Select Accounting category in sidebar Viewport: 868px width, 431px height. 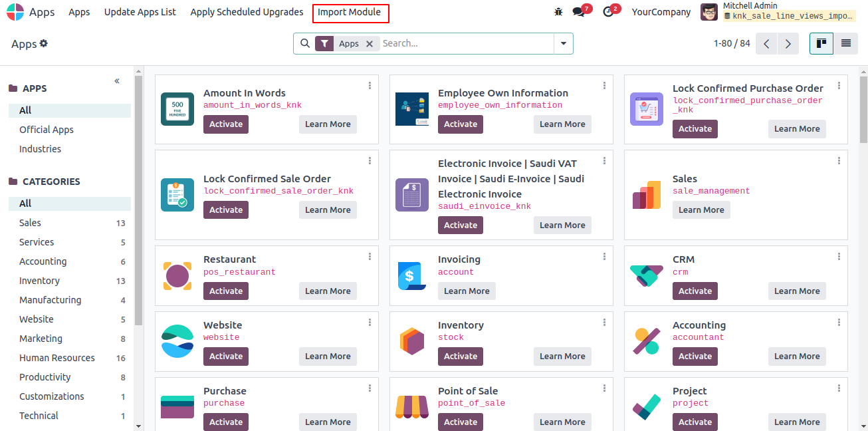(70, 261)
